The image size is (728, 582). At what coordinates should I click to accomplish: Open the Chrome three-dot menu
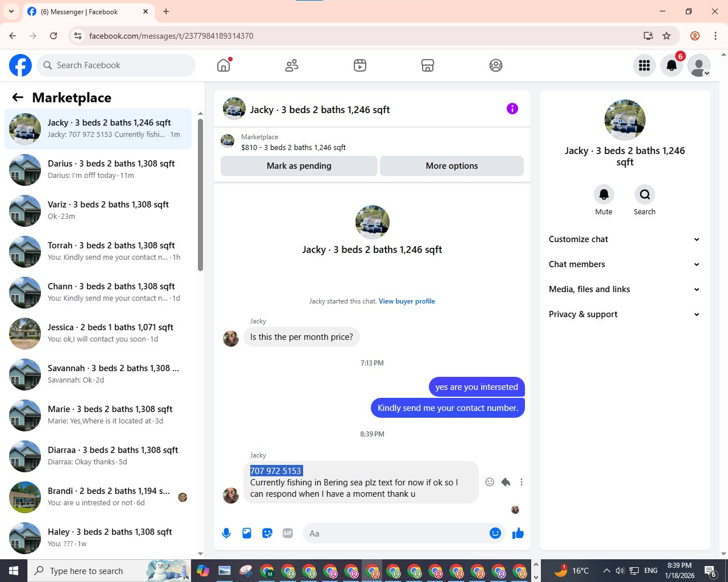(x=715, y=36)
